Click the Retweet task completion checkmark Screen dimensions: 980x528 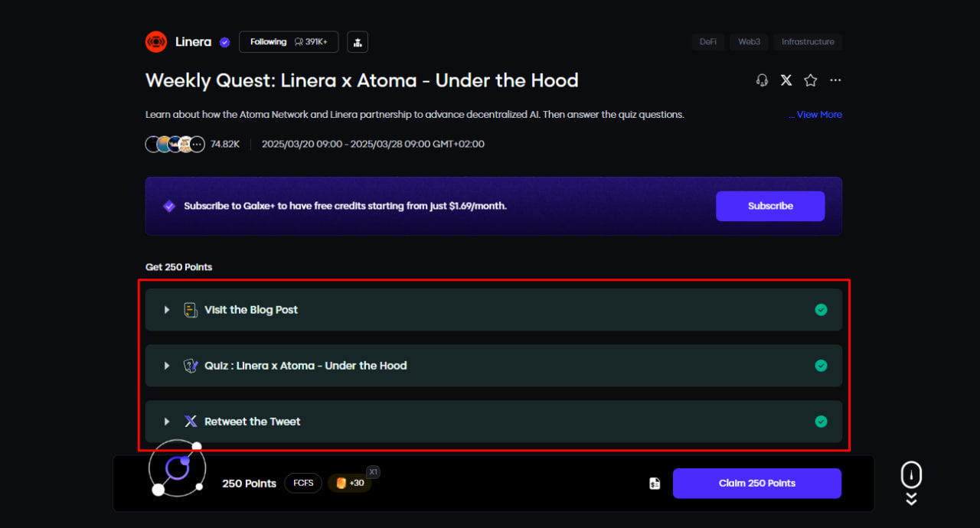pos(821,422)
